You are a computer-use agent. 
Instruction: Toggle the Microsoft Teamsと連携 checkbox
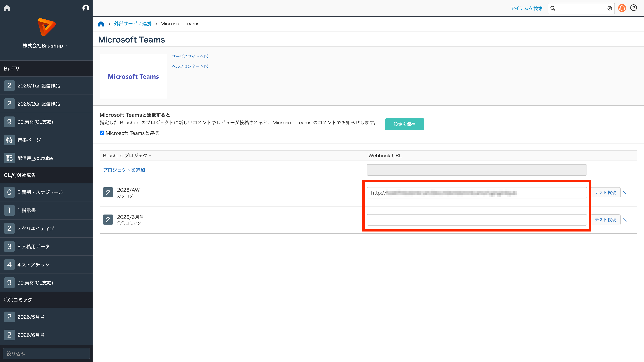pyautogui.click(x=102, y=133)
